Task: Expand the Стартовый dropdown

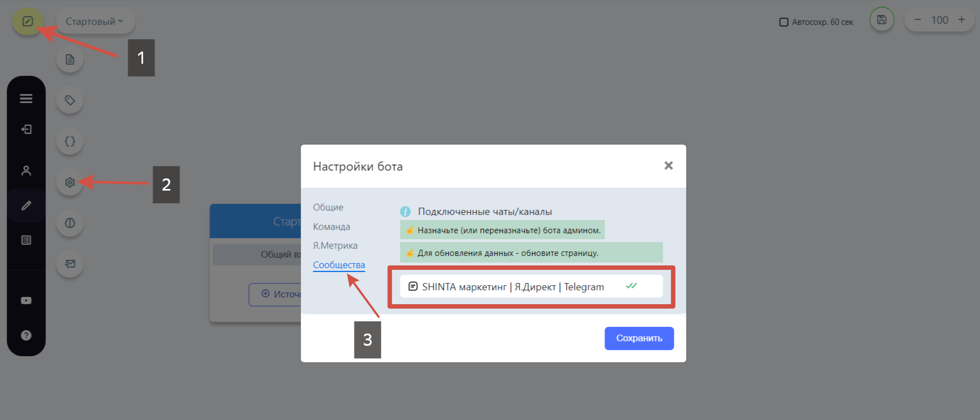Action: click(x=95, y=22)
